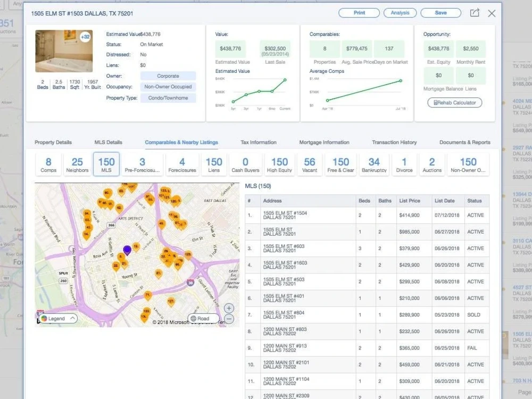The height and width of the screenshot is (399, 532).
Task: Select the 150 High Equity tile
Action: (280, 164)
